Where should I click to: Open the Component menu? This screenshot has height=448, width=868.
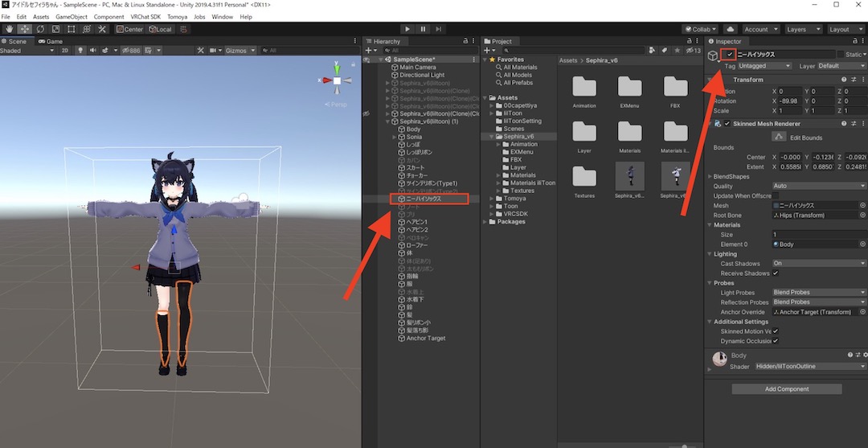109,17
